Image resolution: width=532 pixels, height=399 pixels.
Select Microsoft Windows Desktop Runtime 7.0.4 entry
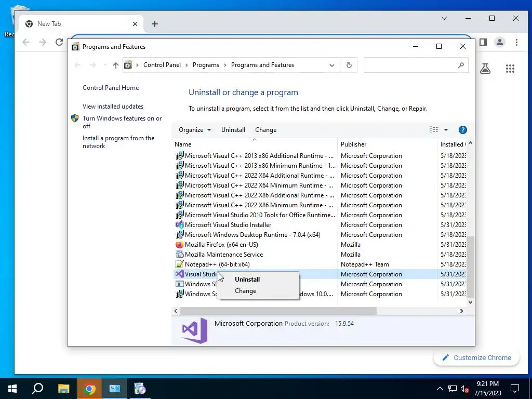coord(320,234)
